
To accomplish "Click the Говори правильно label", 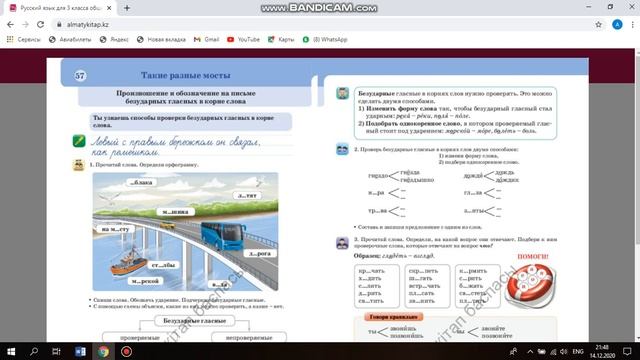I will point(393,317).
